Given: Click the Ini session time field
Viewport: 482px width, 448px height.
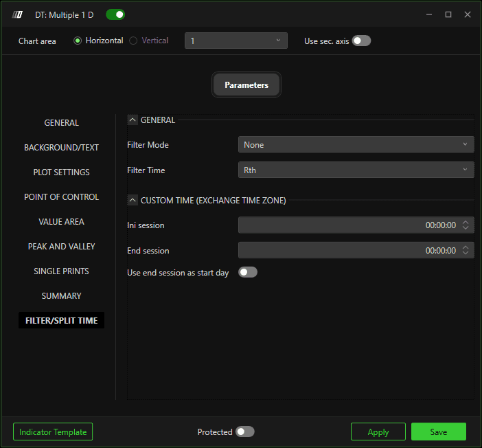Looking at the screenshot, I should click(356, 225).
